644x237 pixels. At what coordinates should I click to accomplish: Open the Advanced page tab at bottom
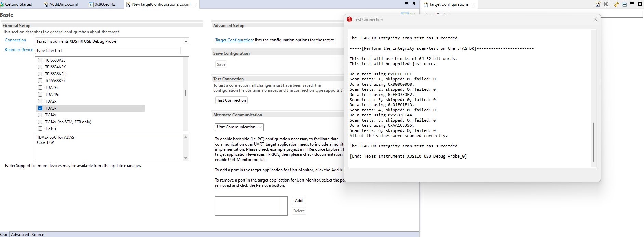20,234
